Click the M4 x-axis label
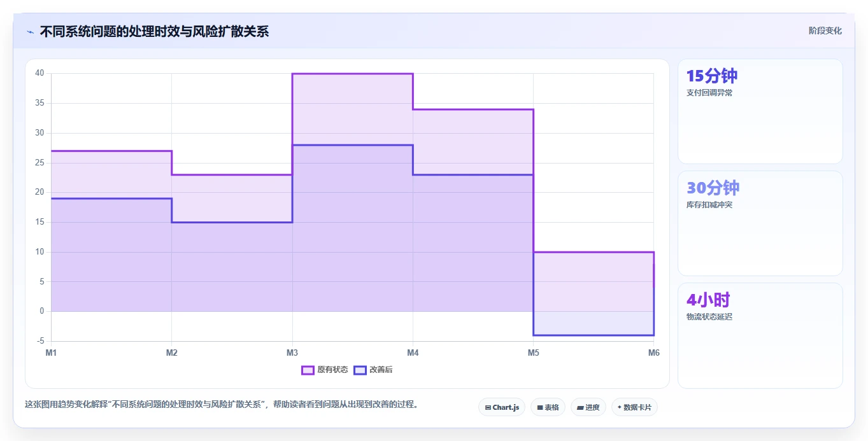 click(413, 352)
